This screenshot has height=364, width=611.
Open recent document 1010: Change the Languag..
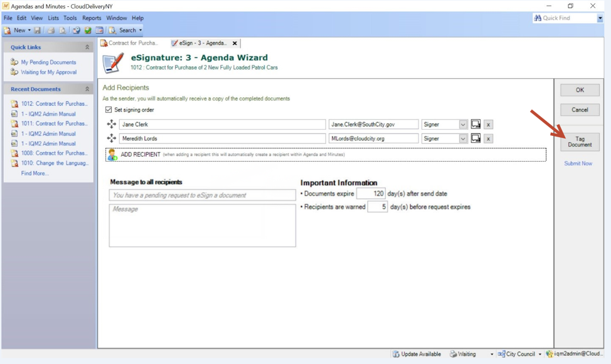[55, 163]
